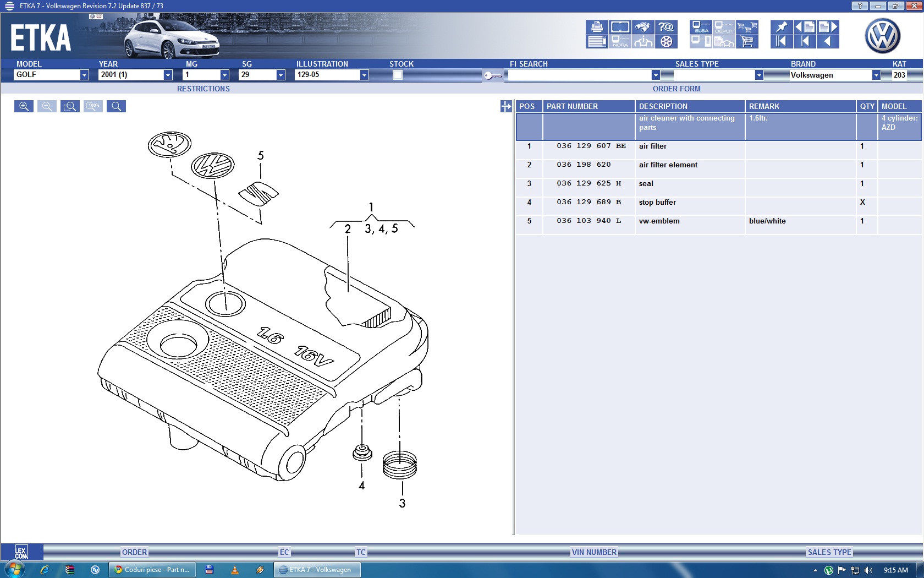Click the VIN NUMBER button
Image resolution: width=924 pixels, height=578 pixels.
coord(593,552)
